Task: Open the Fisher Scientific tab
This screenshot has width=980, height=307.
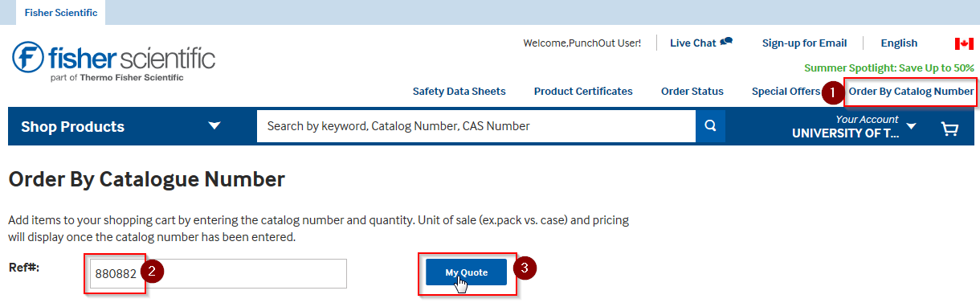Action: pyautogui.click(x=60, y=13)
